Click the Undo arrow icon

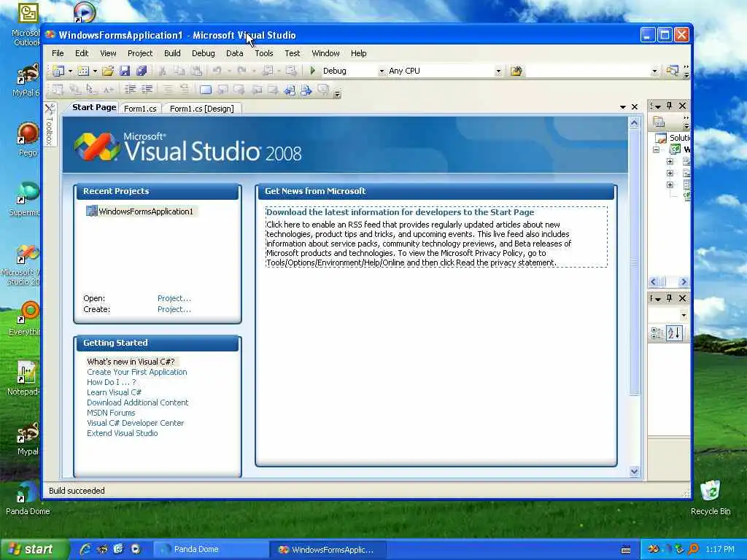217,71
